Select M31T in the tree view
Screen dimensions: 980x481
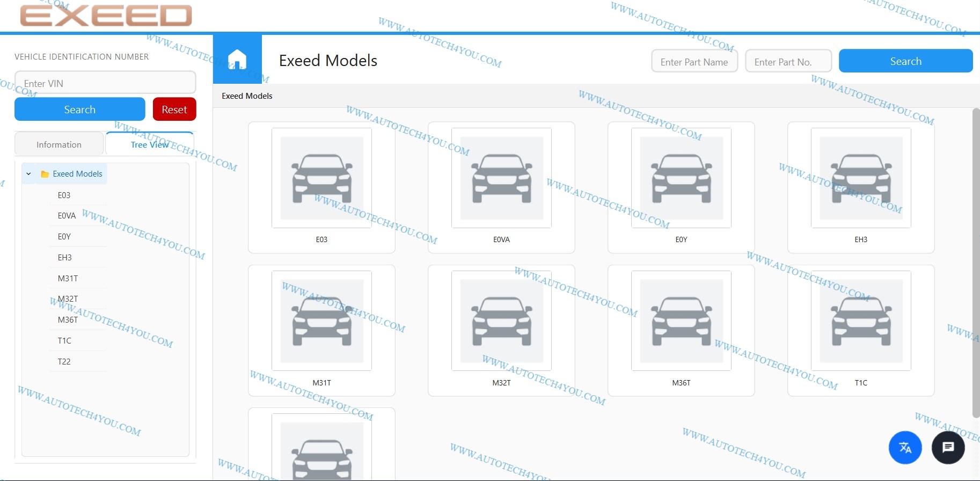68,279
